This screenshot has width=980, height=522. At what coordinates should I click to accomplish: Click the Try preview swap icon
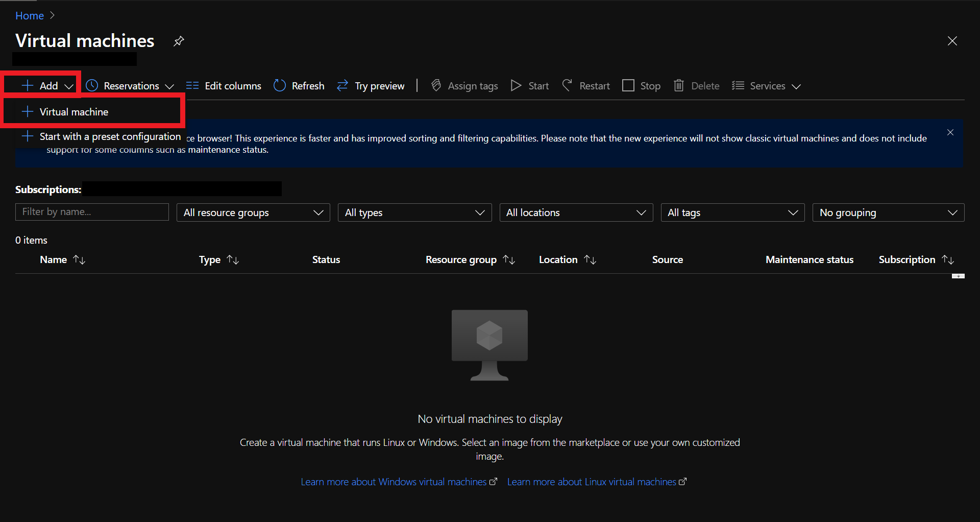pos(342,85)
